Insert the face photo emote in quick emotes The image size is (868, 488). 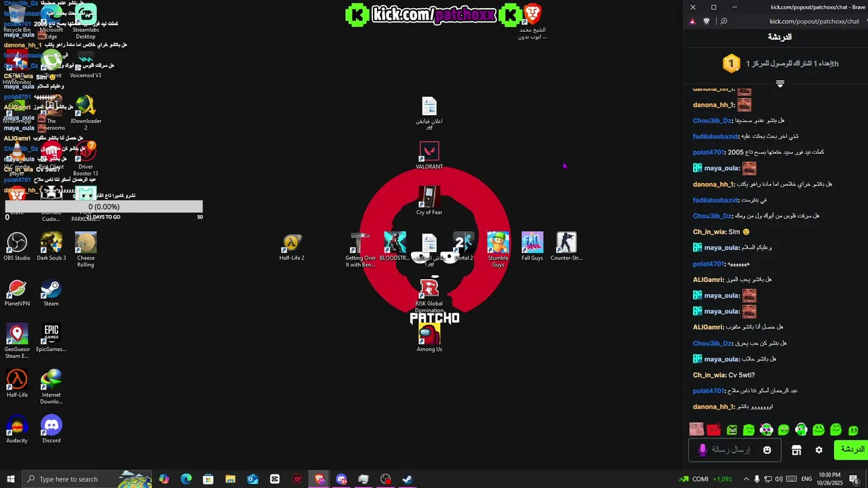(x=696, y=429)
